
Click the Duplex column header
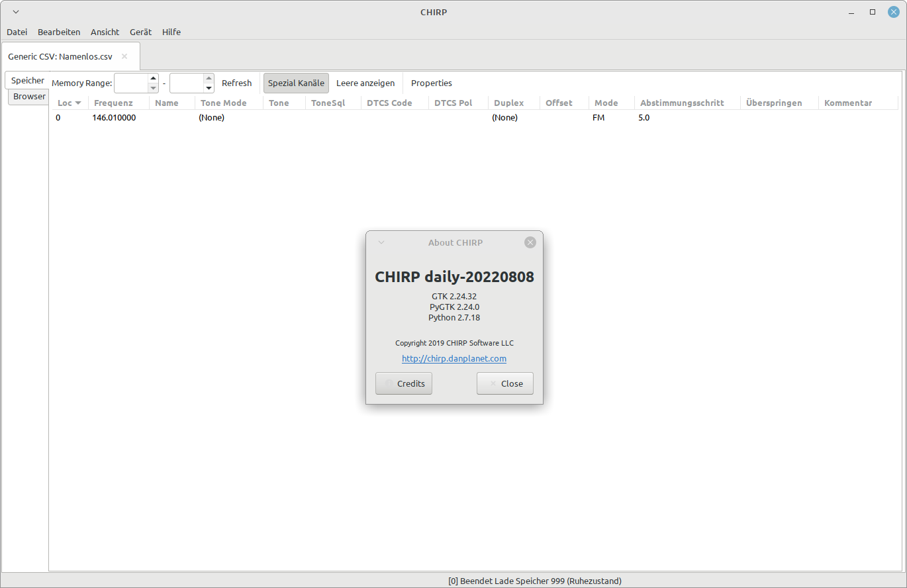(514, 103)
